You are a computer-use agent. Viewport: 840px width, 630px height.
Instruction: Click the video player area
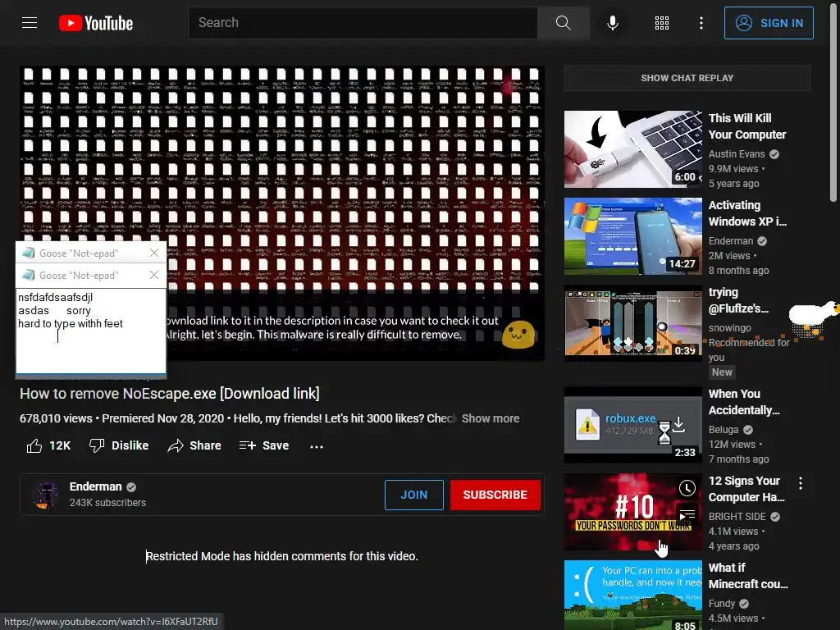point(282,213)
